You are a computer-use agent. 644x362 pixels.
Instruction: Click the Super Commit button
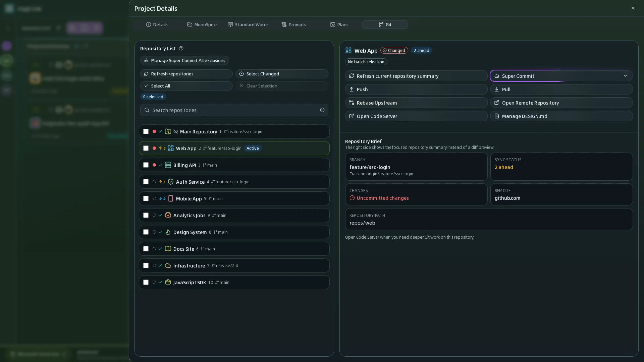coord(554,76)
